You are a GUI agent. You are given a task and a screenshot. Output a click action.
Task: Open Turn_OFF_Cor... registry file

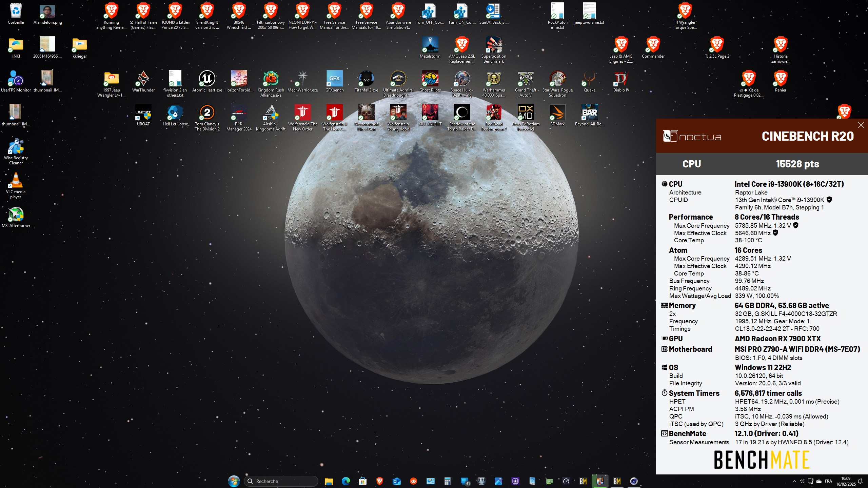click(x=430, y=14)
